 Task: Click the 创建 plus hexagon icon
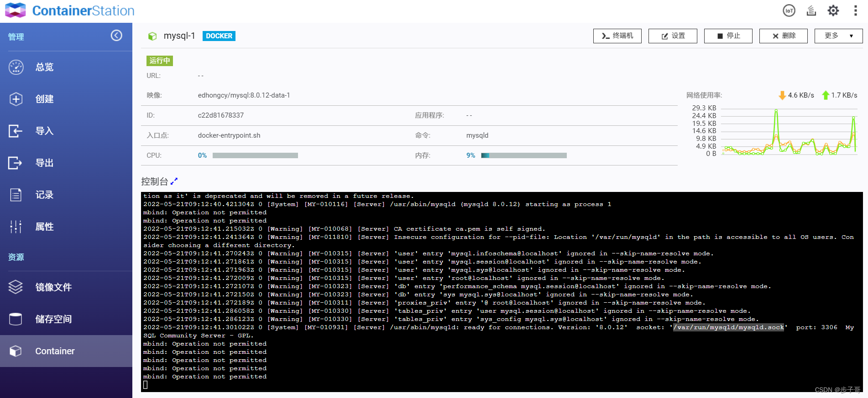[16, 99]
